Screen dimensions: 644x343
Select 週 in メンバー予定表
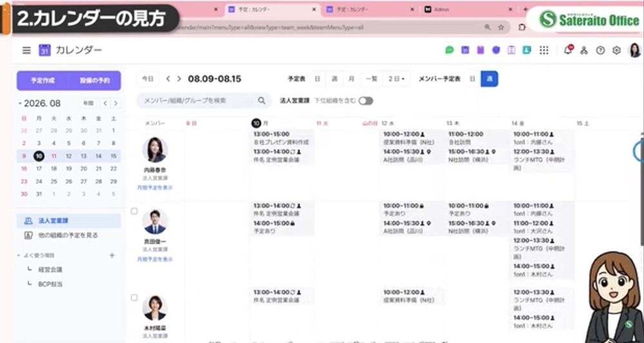pyautogui.click(x=489, y=79)
